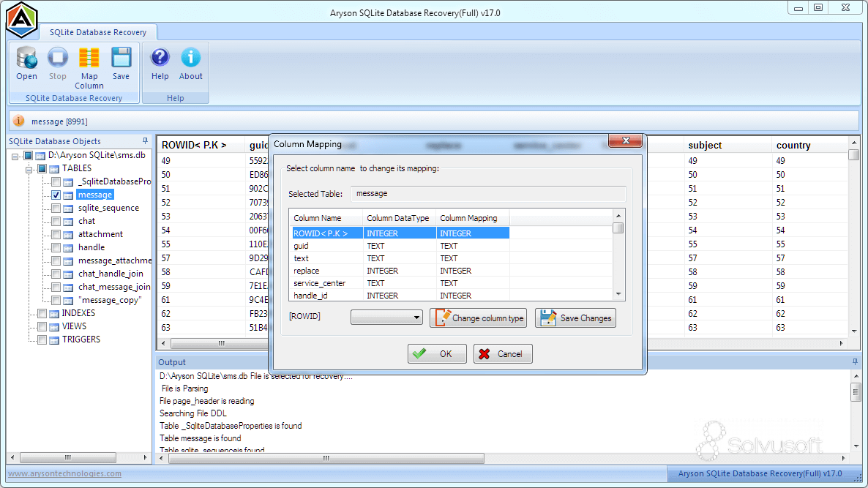Click the Save Changes button
The image size is (868, 488).
click(x=576, y=318)
